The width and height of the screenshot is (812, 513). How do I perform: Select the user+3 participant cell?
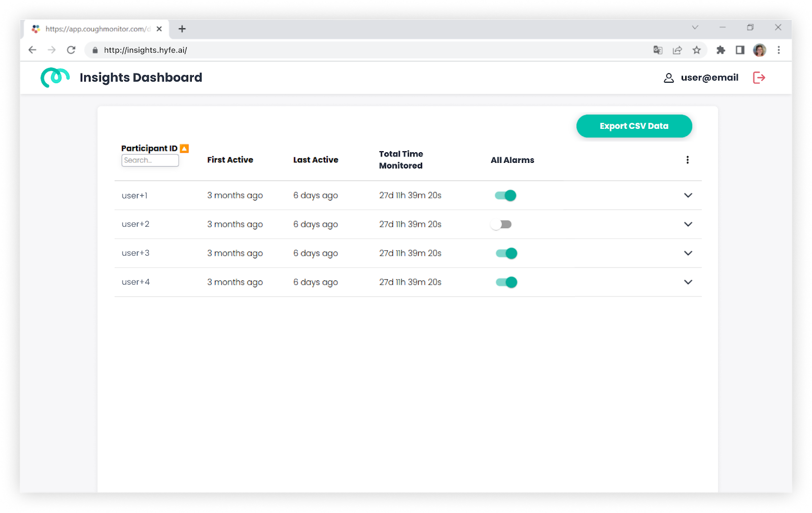point(136,253)
